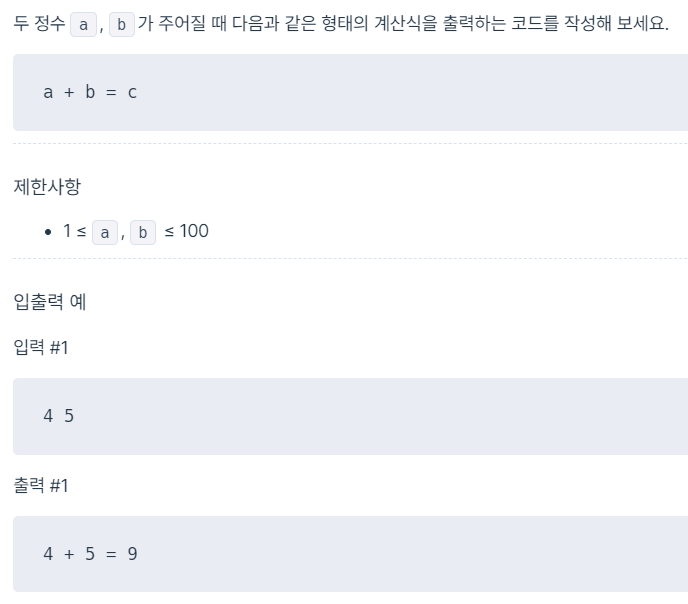Click the inline code 'a' in problem statement
688x604 pixels.
(83, 25)
